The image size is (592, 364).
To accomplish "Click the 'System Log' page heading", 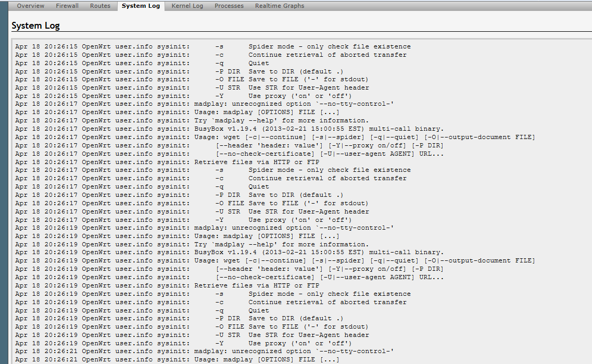I will point(35,26).
